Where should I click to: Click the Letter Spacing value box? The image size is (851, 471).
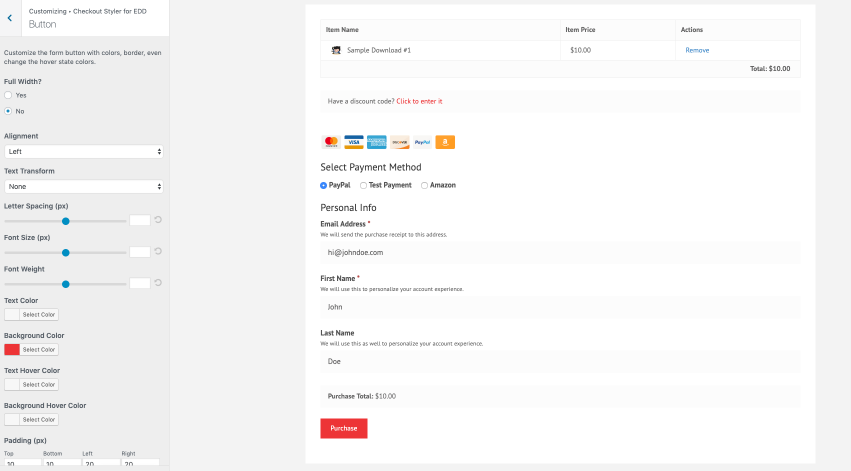(139, 220)
